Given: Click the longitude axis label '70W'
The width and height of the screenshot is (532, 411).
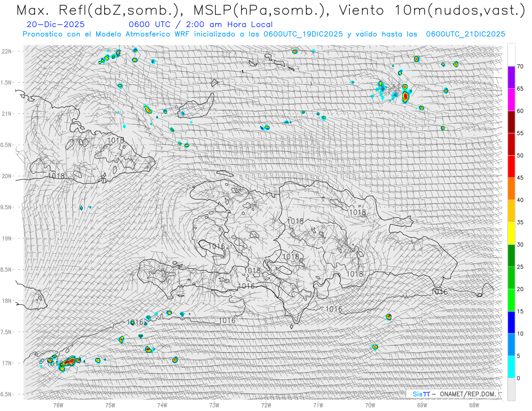Looking at the screenshot, I should coord(370,404).
